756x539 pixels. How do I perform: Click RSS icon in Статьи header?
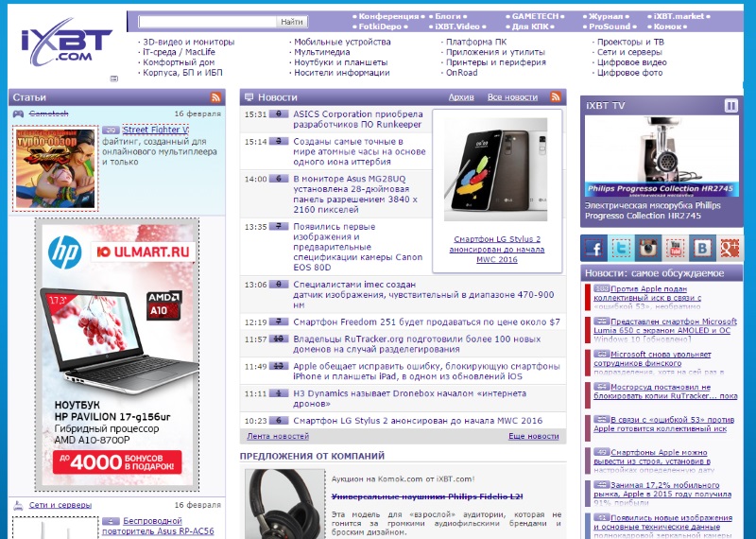[215, 97]
